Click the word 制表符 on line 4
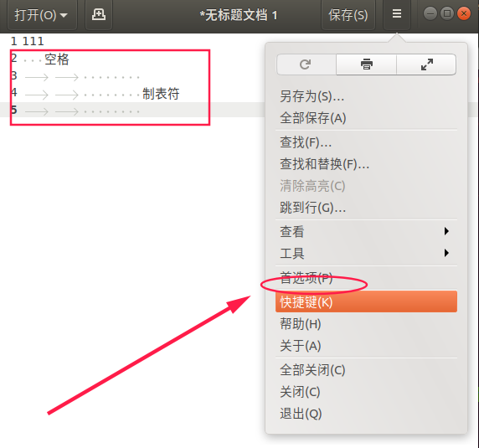 click(x=161, y=94)
